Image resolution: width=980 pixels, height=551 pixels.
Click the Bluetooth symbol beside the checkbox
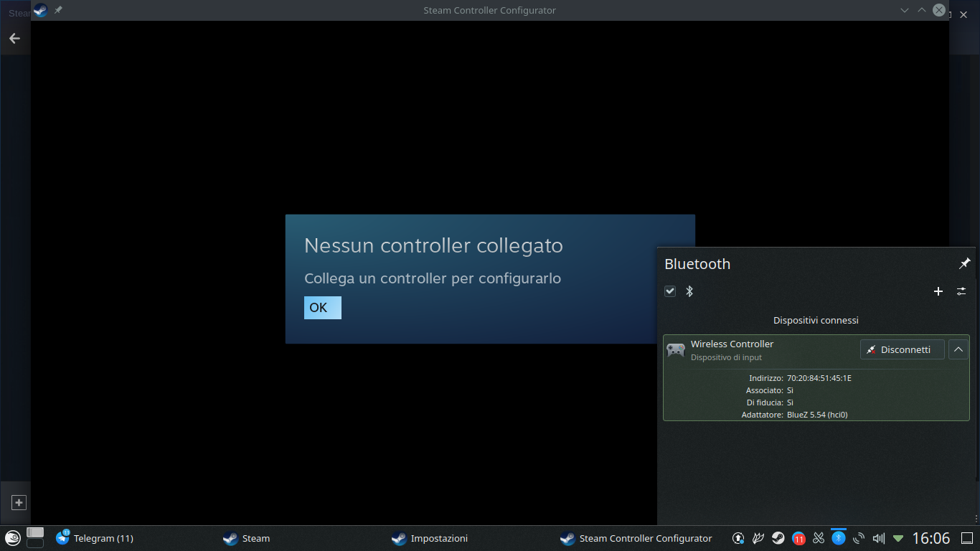tap(689, 291)
